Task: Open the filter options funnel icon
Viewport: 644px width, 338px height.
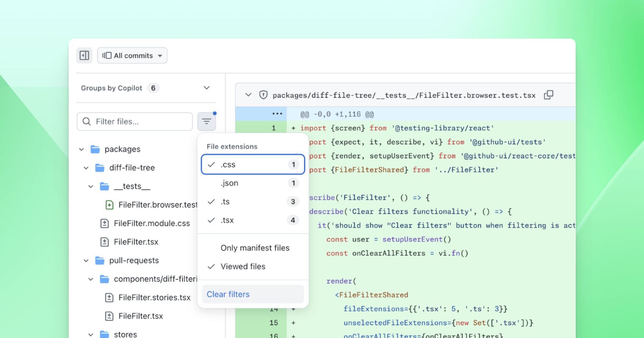Action: pos(206,121)
